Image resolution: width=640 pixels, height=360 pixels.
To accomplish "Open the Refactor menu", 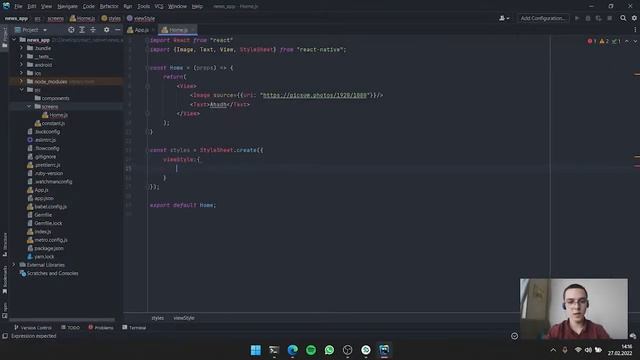I will coord(109,6).
